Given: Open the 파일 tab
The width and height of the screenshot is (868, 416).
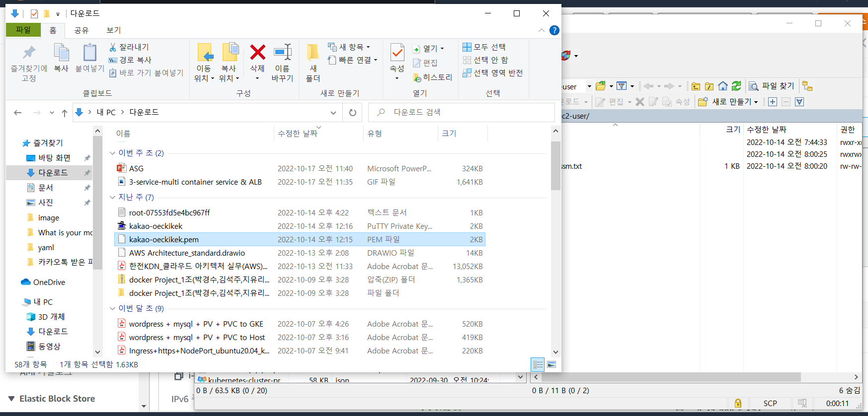Looking at the screenshot, I should (x=23, y=30).
